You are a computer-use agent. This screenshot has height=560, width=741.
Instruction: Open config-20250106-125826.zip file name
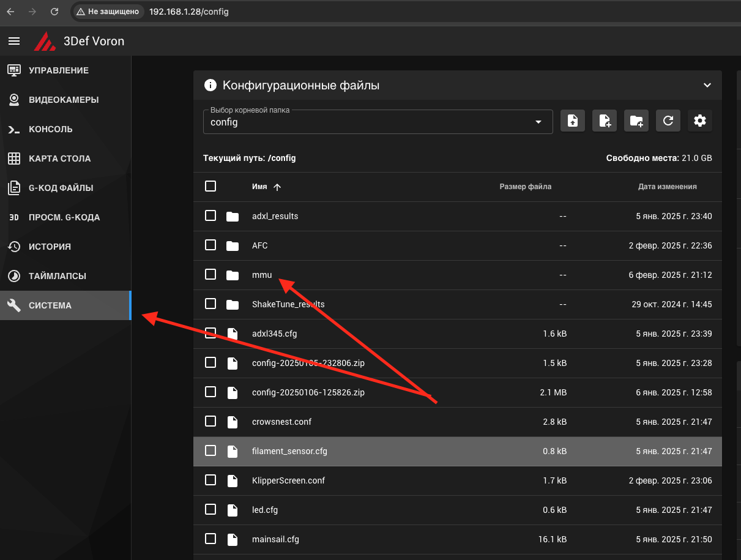click(x=308, y=392)
